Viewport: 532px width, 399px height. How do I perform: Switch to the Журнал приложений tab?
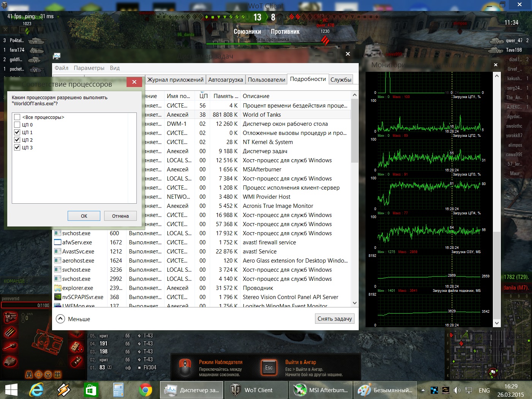click(176, 80)
